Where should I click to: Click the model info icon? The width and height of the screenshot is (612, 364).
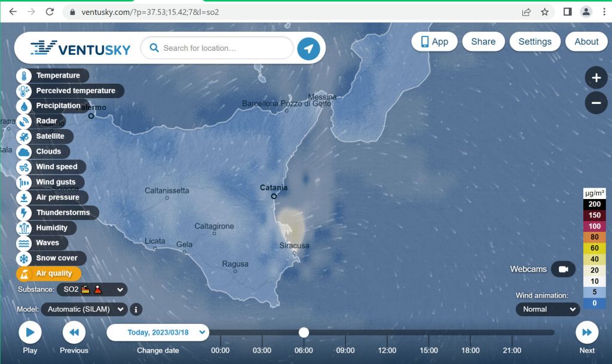(136, 310)
